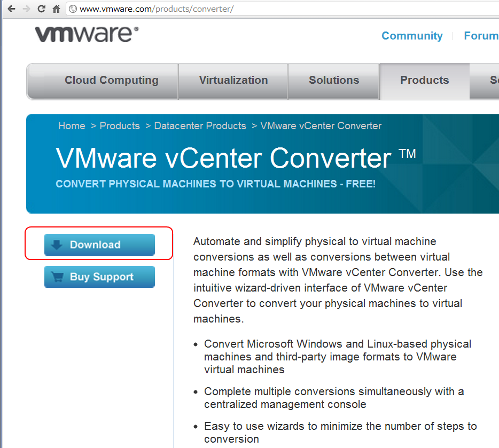Click the Download button
Screen dimensions: 499x448
(99, 245)
